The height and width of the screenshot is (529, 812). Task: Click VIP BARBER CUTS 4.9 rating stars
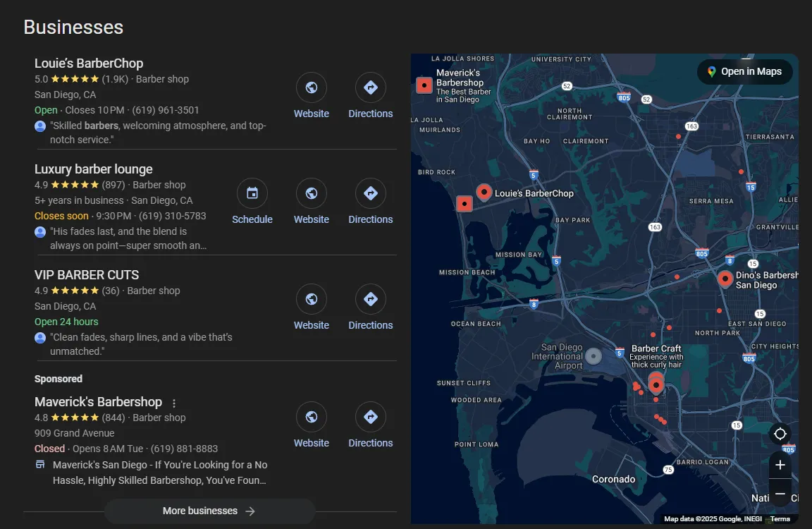[x=75, y=291]
